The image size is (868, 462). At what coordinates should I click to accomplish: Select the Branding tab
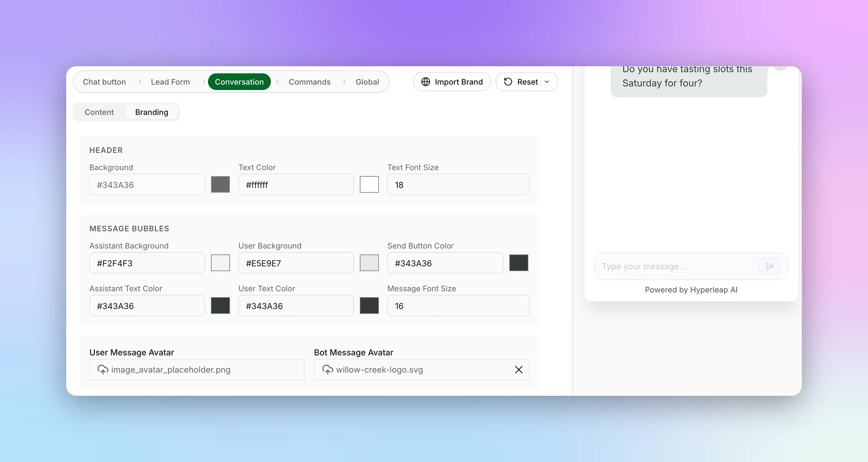[x=152, y=112]
